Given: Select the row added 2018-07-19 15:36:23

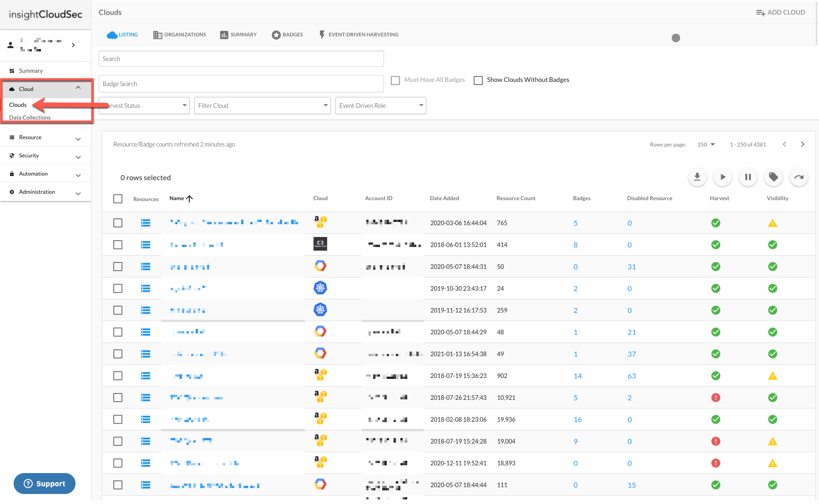Looking at the screenshot, I should tap(118, 376).
